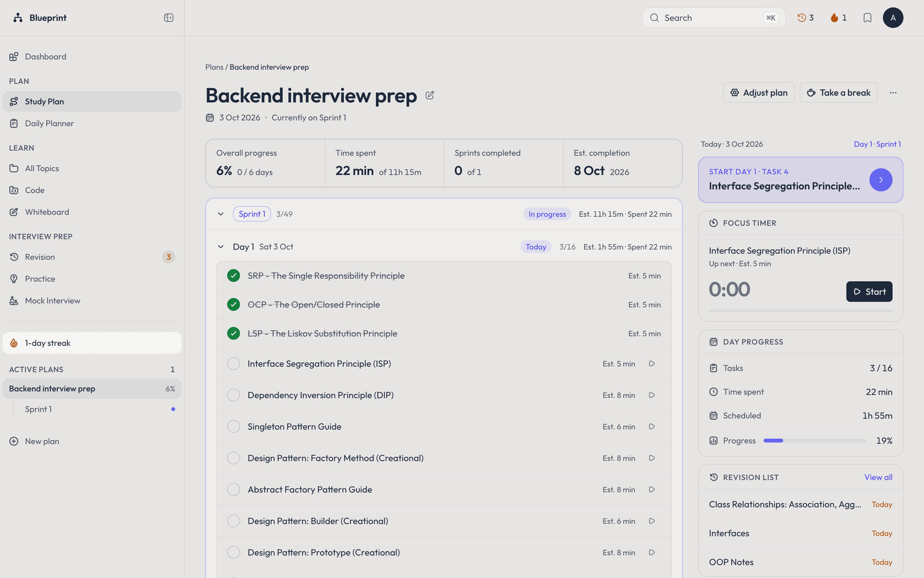
Task: Mark Singleton Pattern Guide complete
Action: [233, 427]
